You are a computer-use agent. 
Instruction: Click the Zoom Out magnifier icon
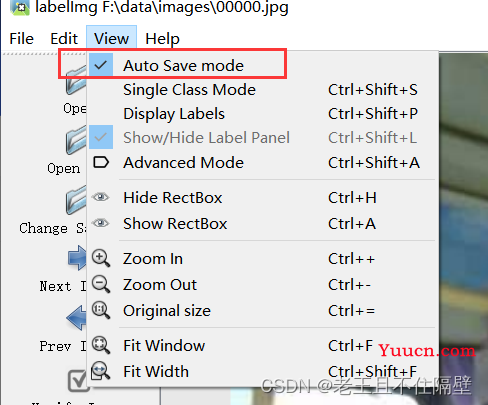[101, 284]
